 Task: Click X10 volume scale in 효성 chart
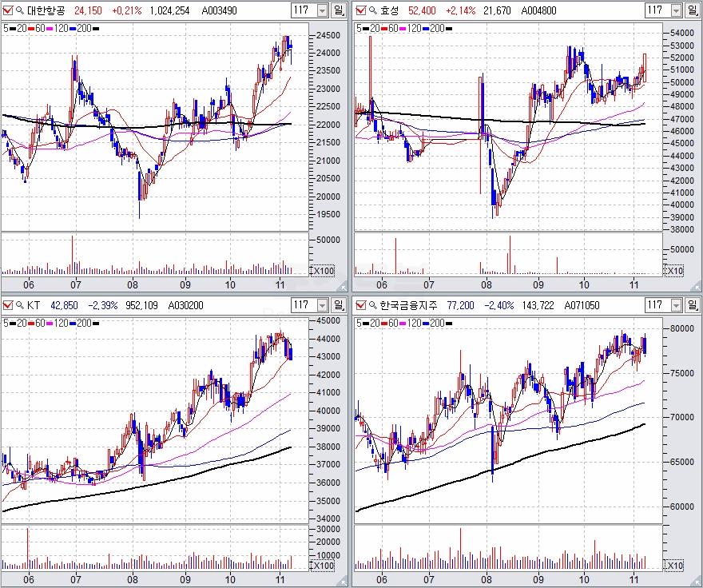676,271
